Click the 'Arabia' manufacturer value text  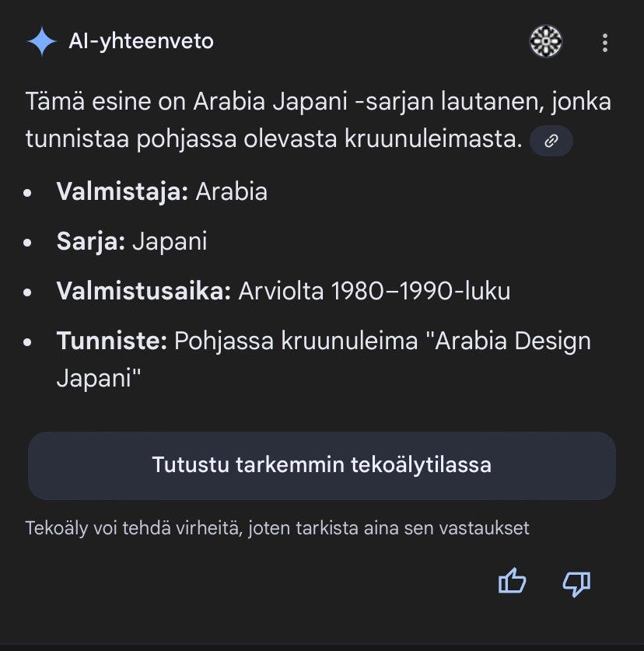point(231,191)
